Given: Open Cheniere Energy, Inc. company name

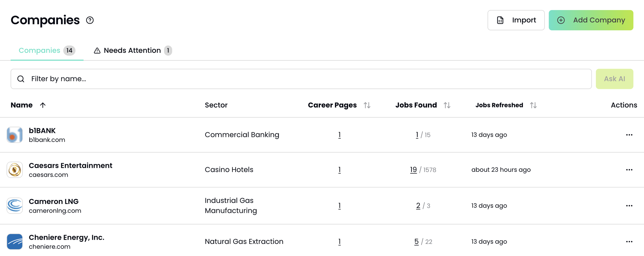Looking at the screenshot, I should coord(66,237).
